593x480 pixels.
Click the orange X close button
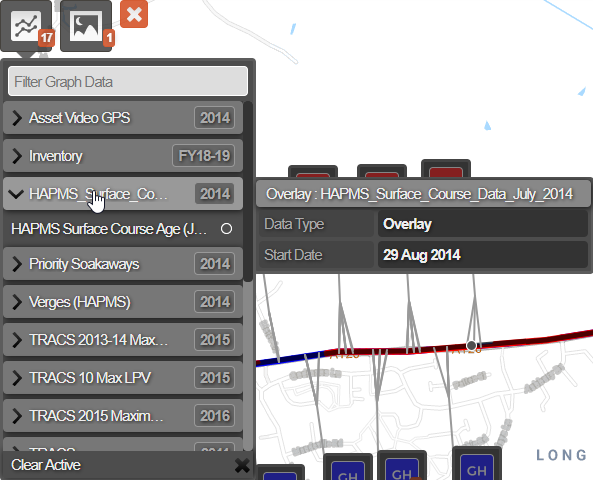point(134,14)
